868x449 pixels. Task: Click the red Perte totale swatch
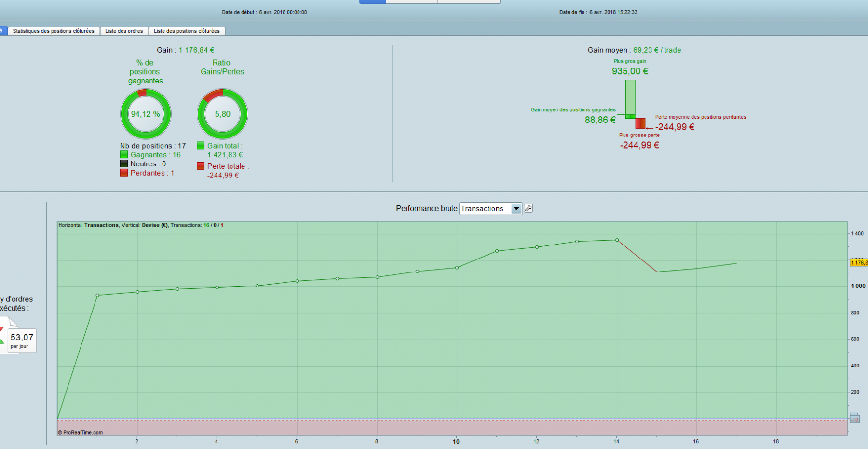[x=201, y=166]
